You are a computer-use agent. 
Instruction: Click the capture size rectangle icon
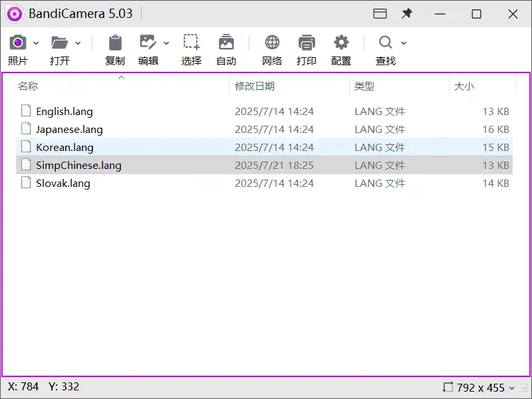pyautogui.click(x=448, y=387)
